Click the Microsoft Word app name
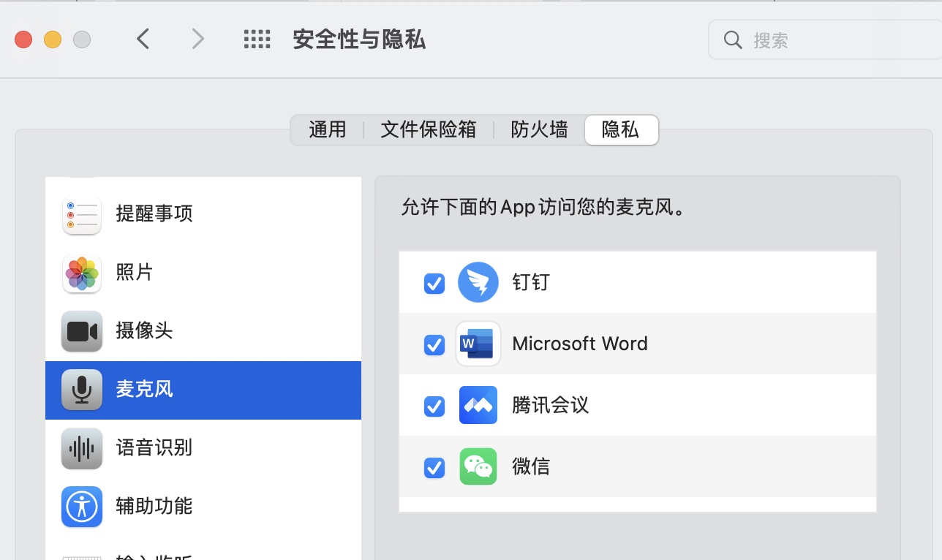The image size is (942, 560). pyautogui.click(x=580, y=344)
